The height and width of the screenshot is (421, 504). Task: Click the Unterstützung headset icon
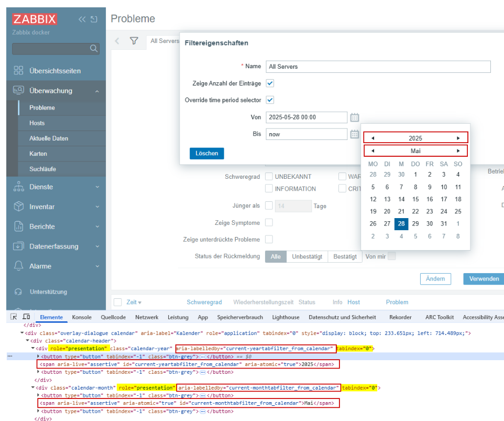(x=18, y=292)
